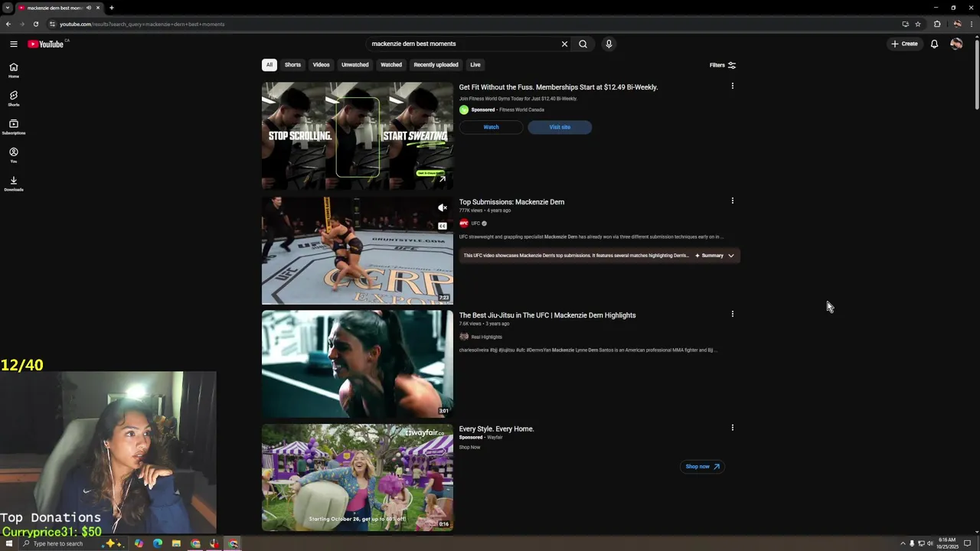Open tab search dropdown arrow
This screenshot has height=551, width=980.
click(x=7, y=8)
